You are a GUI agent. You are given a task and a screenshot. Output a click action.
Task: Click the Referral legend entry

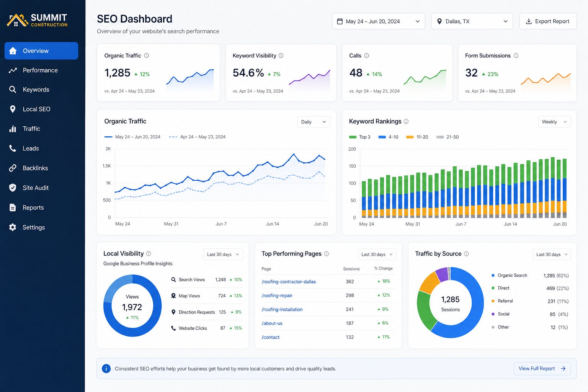pyautogui.click(x=502, y=301)
